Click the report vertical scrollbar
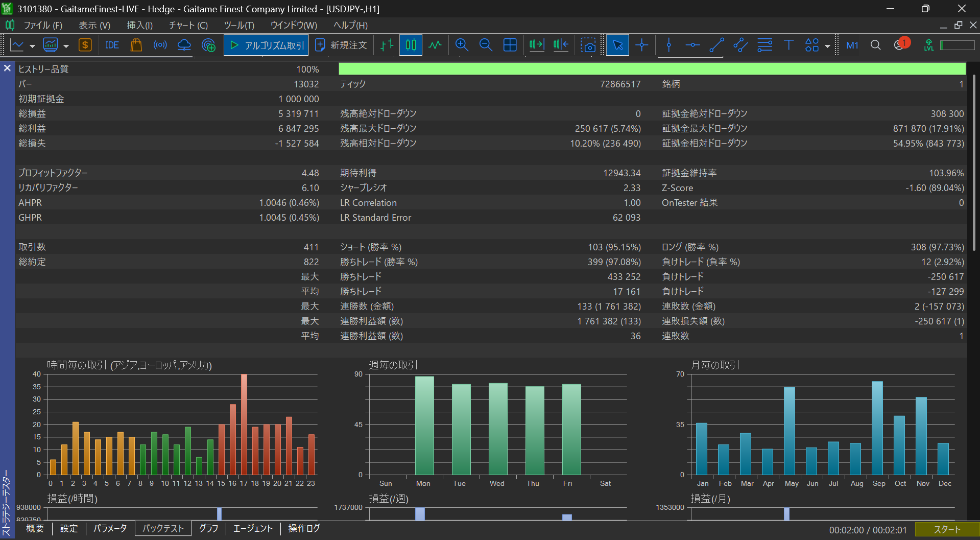The width and height of the screenshot is (980, 540). [x=974, y=163]
